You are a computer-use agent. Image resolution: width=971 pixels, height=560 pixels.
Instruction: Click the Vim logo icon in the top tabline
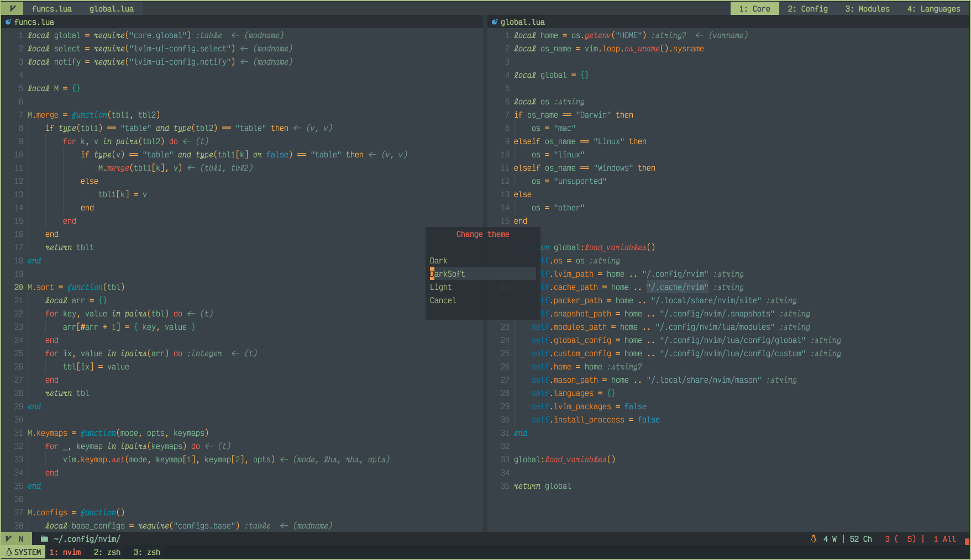pos(12,8)
